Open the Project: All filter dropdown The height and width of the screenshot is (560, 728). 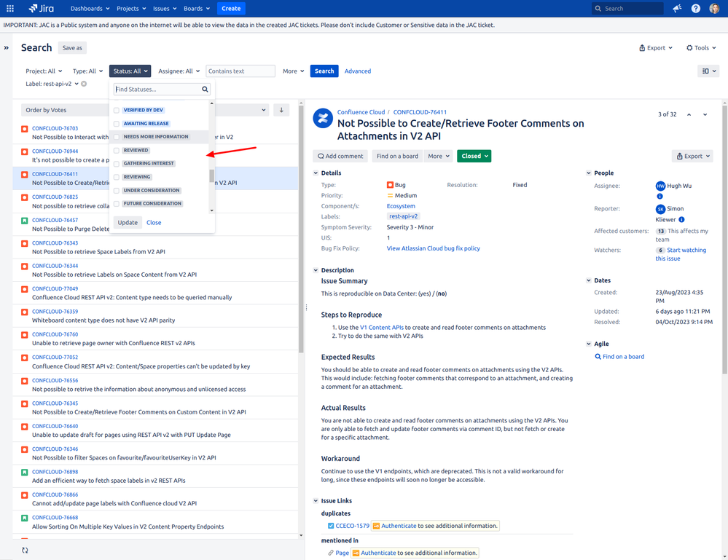tap(44, 71)
